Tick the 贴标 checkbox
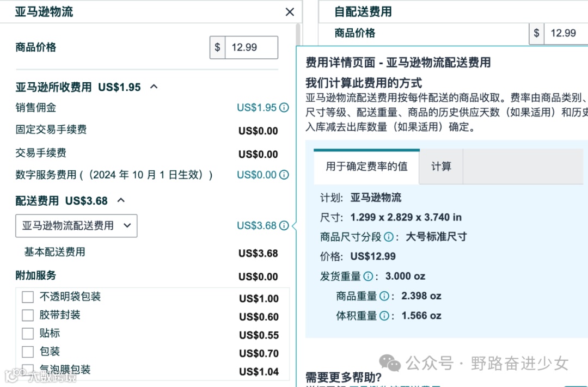This screenshot has width=588, height=387. (x=28, y=333)
